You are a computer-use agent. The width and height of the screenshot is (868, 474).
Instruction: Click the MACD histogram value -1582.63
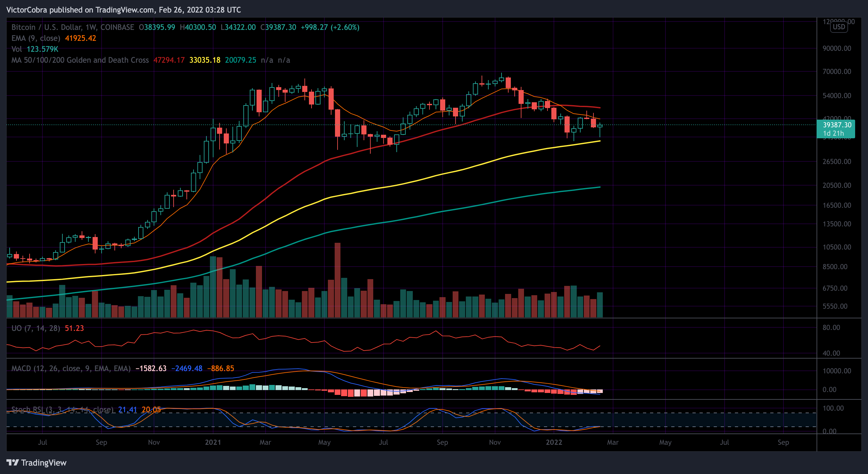[x=151, y=369]
